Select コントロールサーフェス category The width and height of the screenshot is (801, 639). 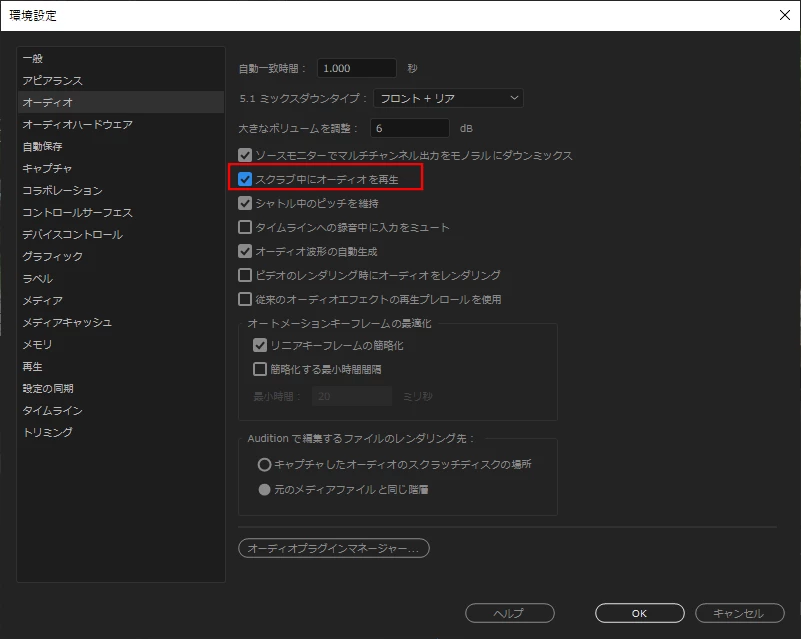121,212
